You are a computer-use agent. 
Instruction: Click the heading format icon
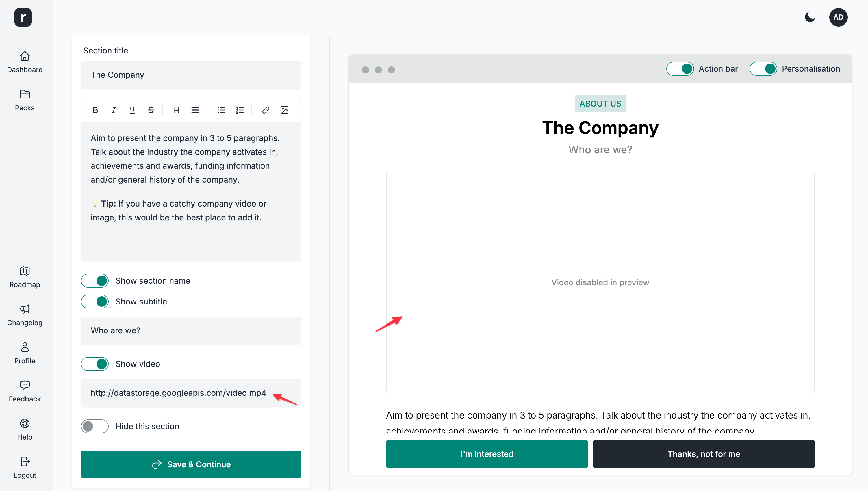coord(177,110)
